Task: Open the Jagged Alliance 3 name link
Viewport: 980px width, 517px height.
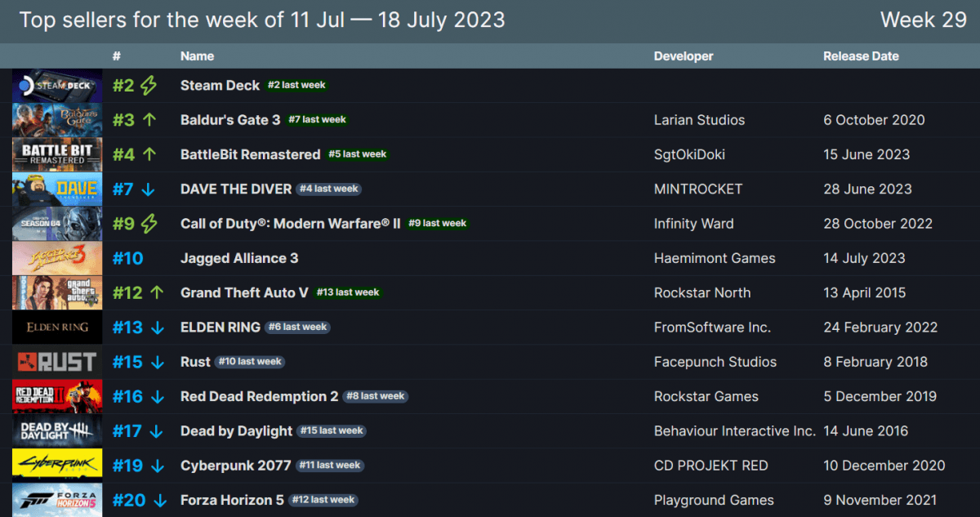Action: [x=239, y=258]
